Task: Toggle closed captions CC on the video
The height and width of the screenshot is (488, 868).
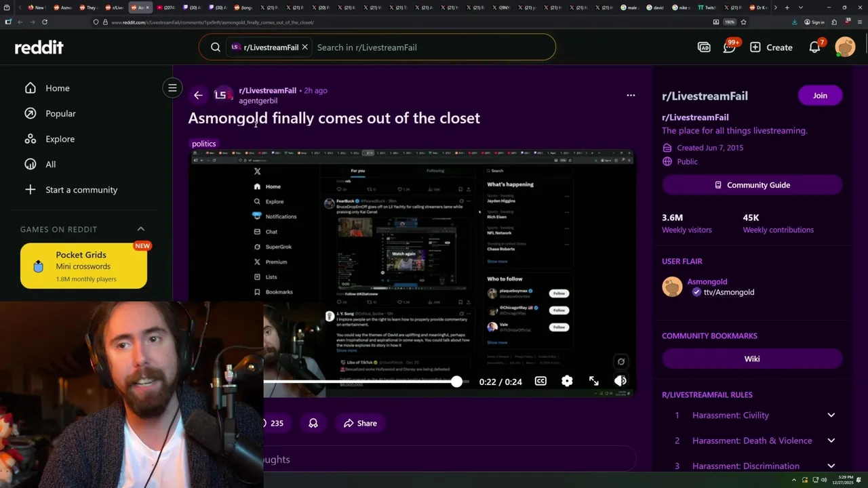Action: click(x=540, y=381)
